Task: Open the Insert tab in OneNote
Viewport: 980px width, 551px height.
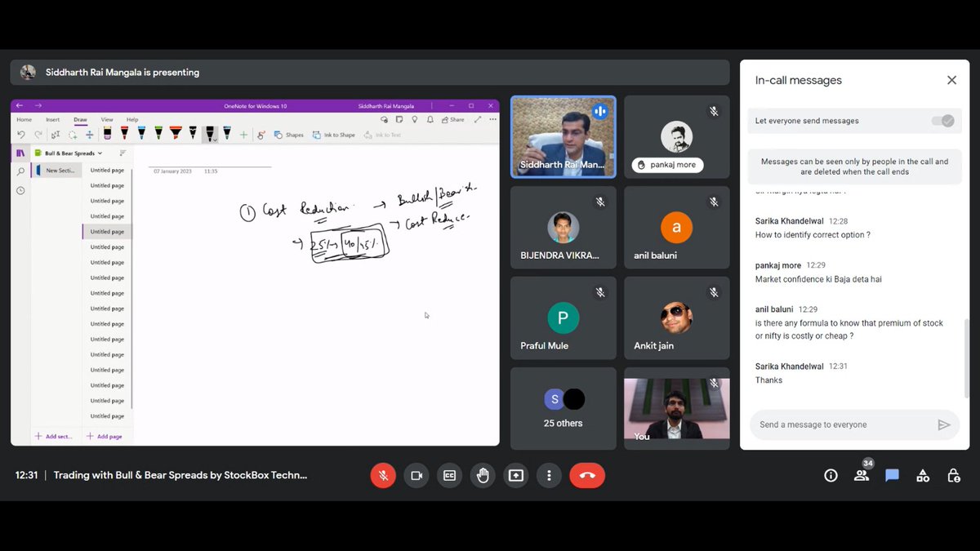Action: pyautogui.click(x=52, y=119)
